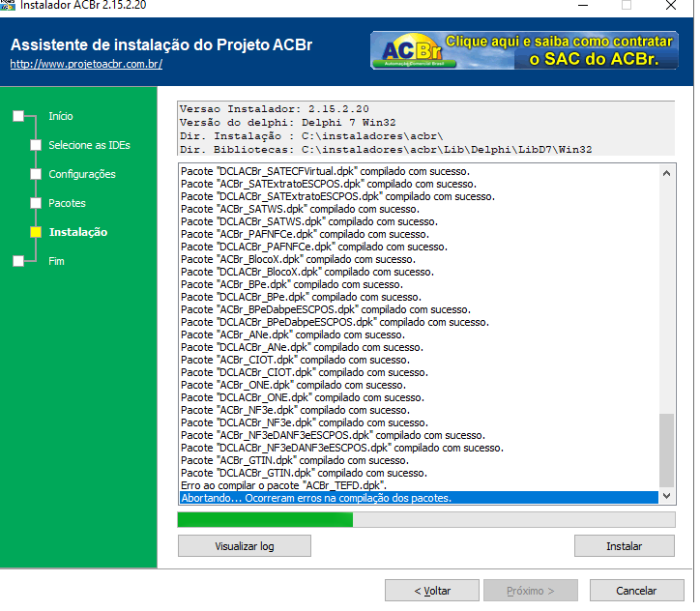
Task: Select the 'Erro ao compilar o pacote ACBr_TEFD.dpk' line
Action: click(x=419, y=485)
